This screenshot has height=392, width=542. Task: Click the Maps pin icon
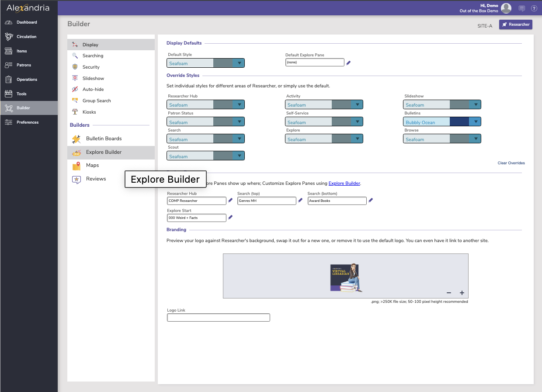click(76, 166)
